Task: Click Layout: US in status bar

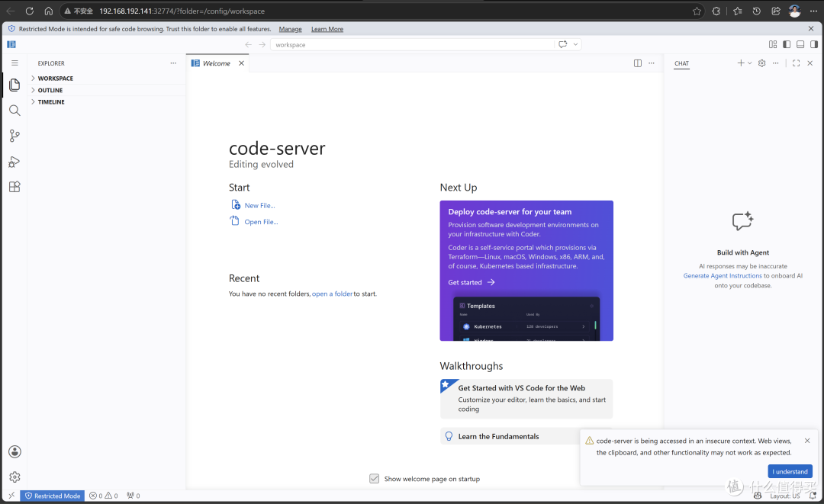Action: pyautogui.click(x=784, y=496)
